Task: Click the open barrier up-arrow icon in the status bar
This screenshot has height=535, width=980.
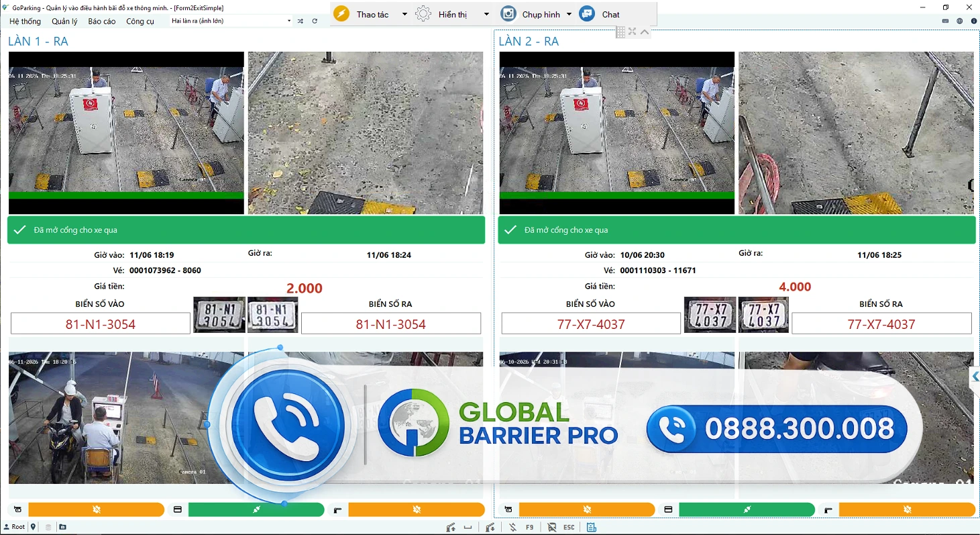Action: 451,528
